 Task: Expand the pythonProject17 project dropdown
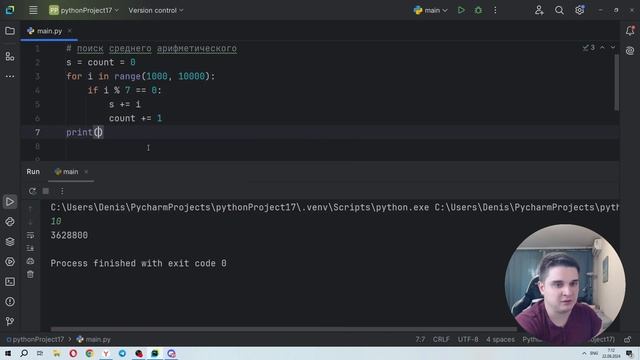tap(84, 10)
